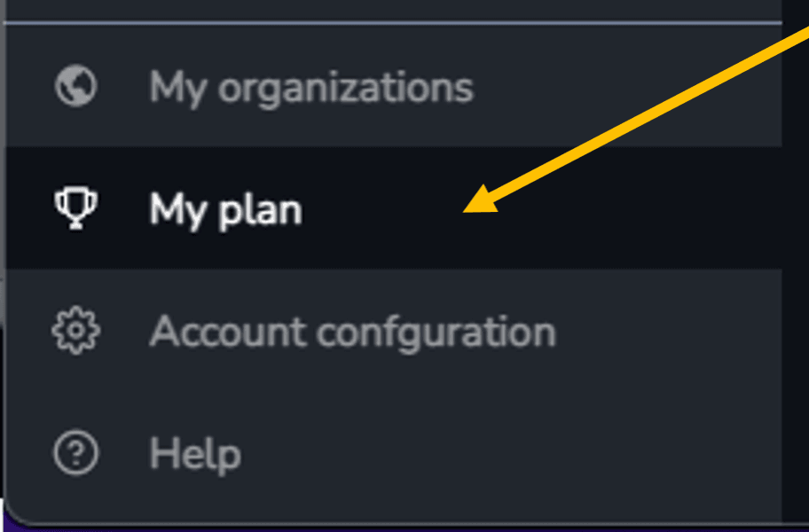
Task: Click empty space in the Help row
Action: click(516, 452)
